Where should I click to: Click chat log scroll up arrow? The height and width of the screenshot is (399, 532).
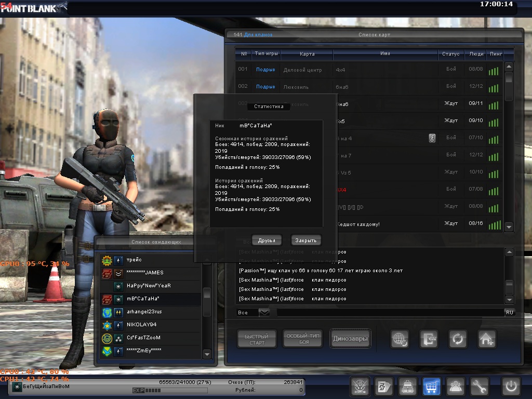click(x=509, y=252)
